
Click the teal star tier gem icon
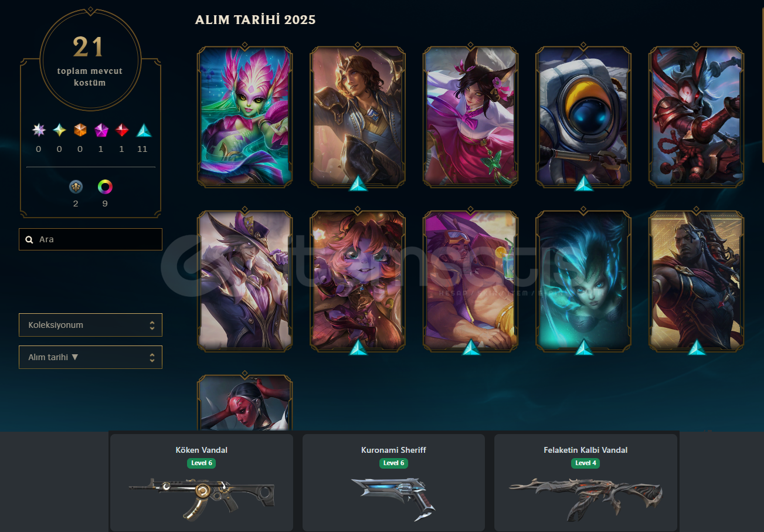(x=59, y=130)
